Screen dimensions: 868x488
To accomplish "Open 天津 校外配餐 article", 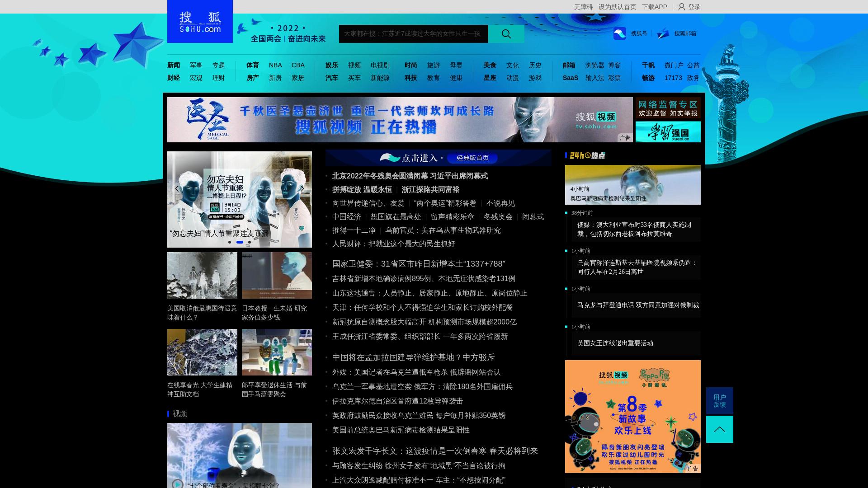I will tap(422, 307).
